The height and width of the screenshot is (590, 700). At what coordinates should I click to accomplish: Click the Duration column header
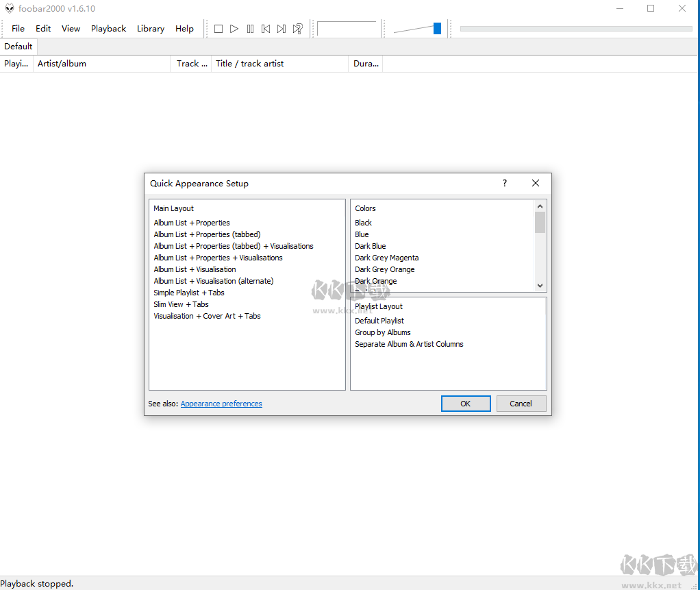pos(366,64)
